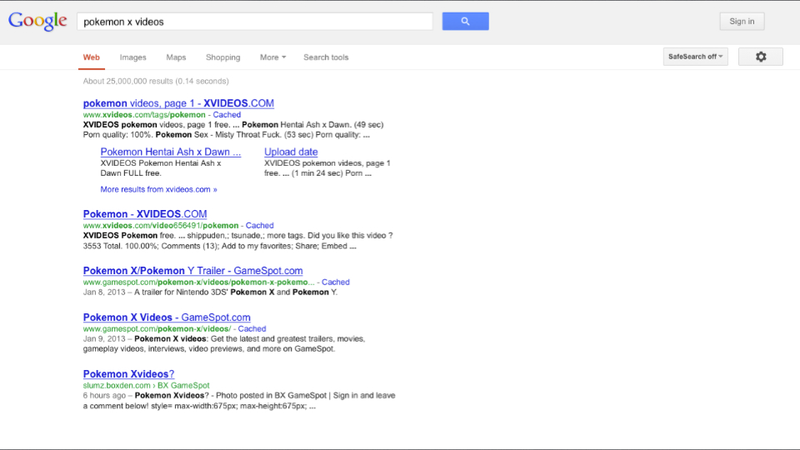The image size is (800, 450).
Task: Open the SafeSearch off dropdown
Action: click(x=695, y=57)
